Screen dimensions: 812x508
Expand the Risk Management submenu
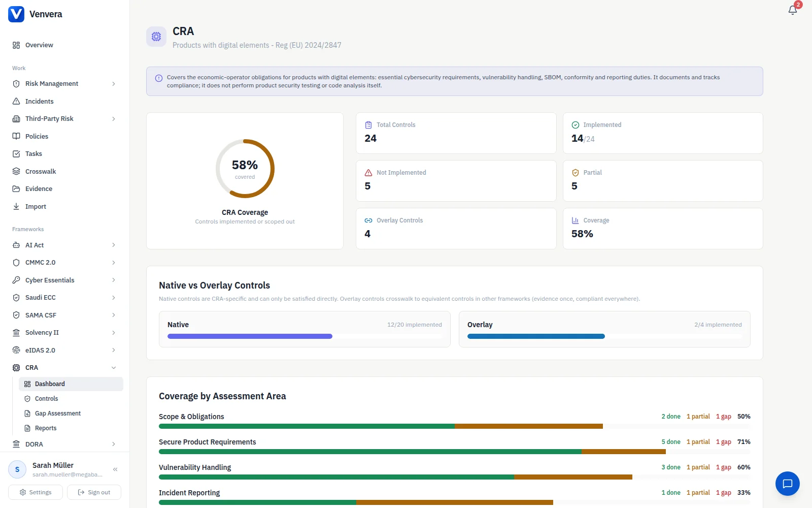(x=114, y=84)
